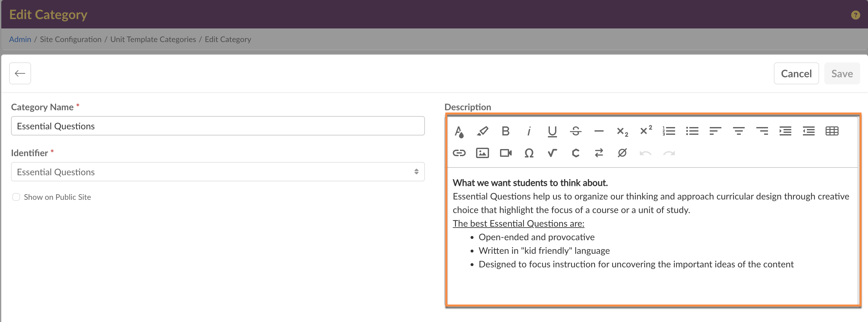Insert a numbered list
The width and height of the screenshot is (868, 322).
point(669,131)
